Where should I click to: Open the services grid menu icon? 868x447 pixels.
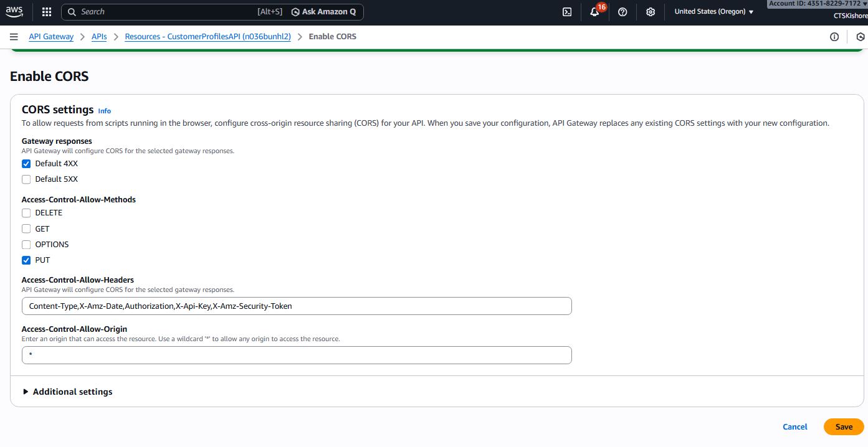(x=47, y=12)
